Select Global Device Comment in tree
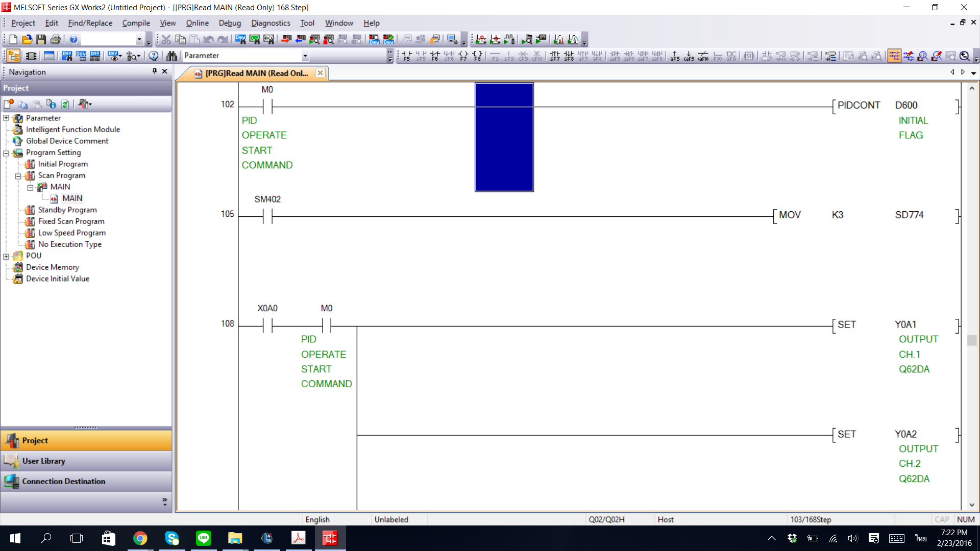 [x=67, y=141]
